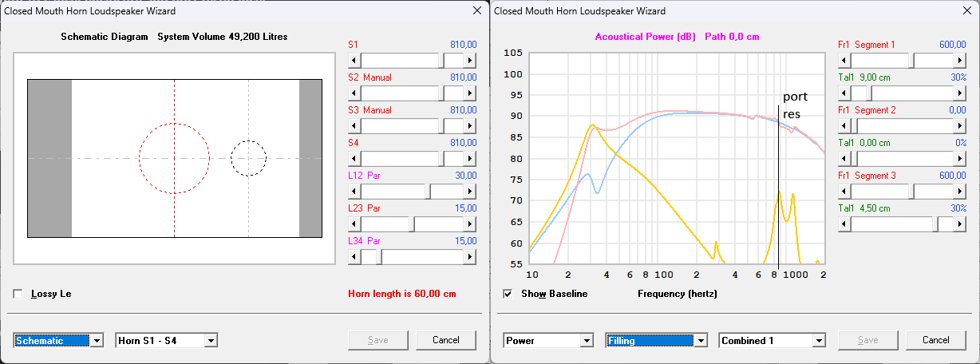Click the small black dashed port circle

coord(248,158)
